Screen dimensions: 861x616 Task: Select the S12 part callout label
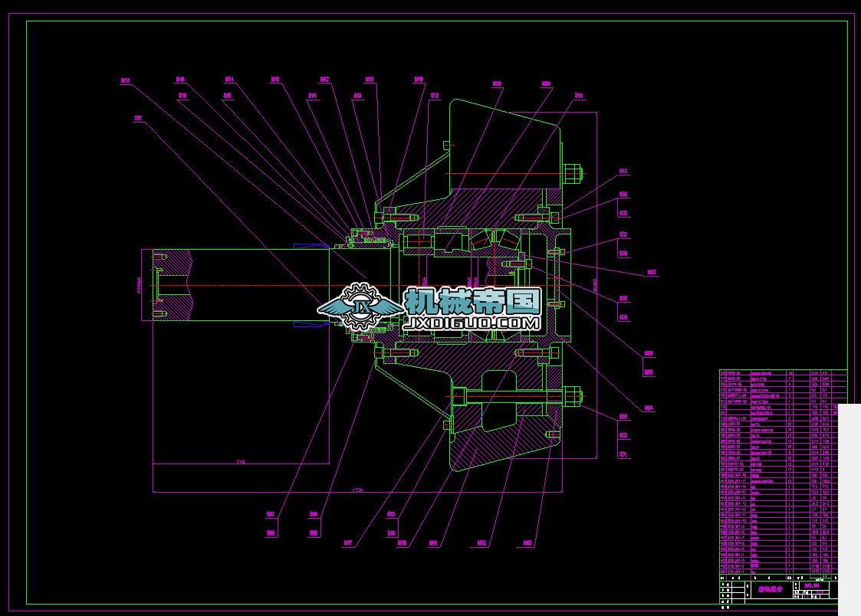pos(435,96)
